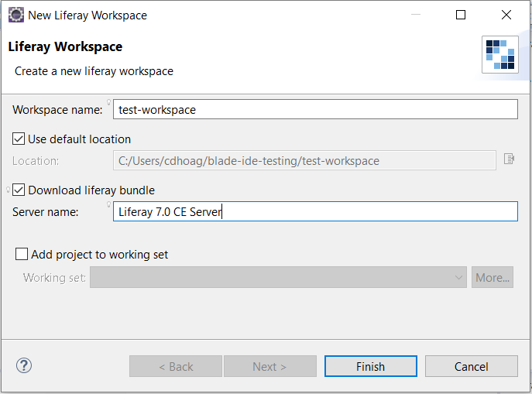Click the 'Server name:' label

(x=46, y=212)
